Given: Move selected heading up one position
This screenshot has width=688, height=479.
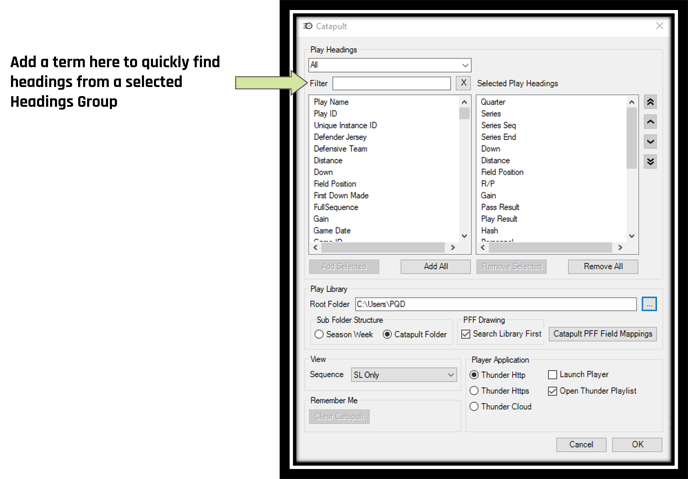Looking at the screenshot, I should click(650, 122).
